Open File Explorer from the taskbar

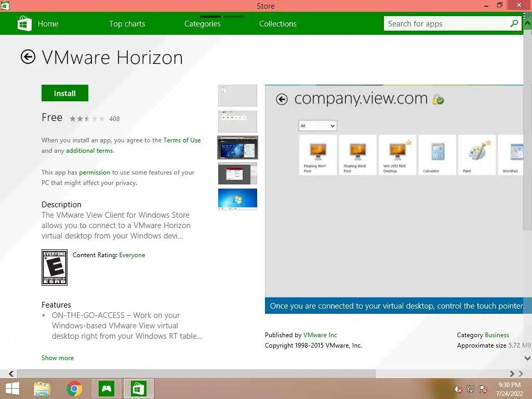tap(42, 389)
